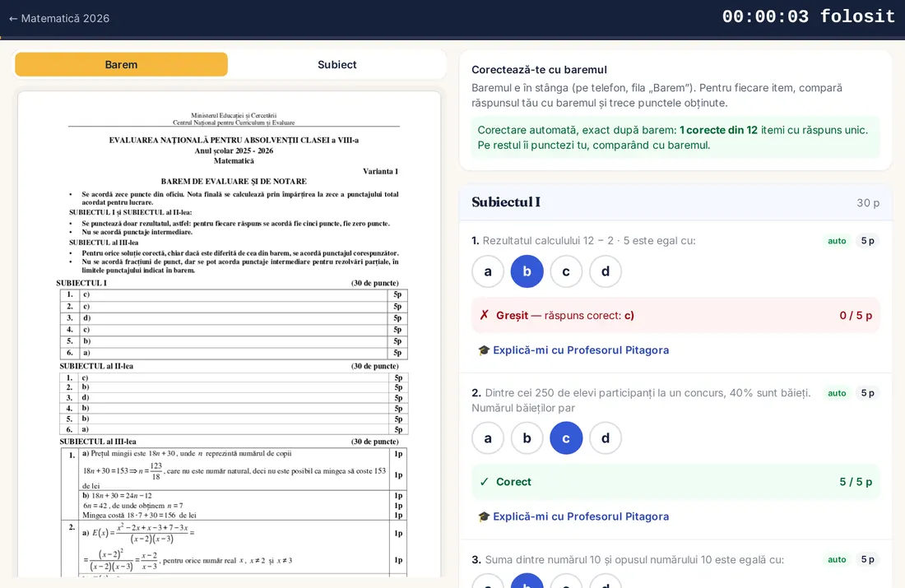Viewport: 905px width, 588px height.
Task: Click 'SUBIECTUL al III-lea' heading above the table
Action: point(98,442)
